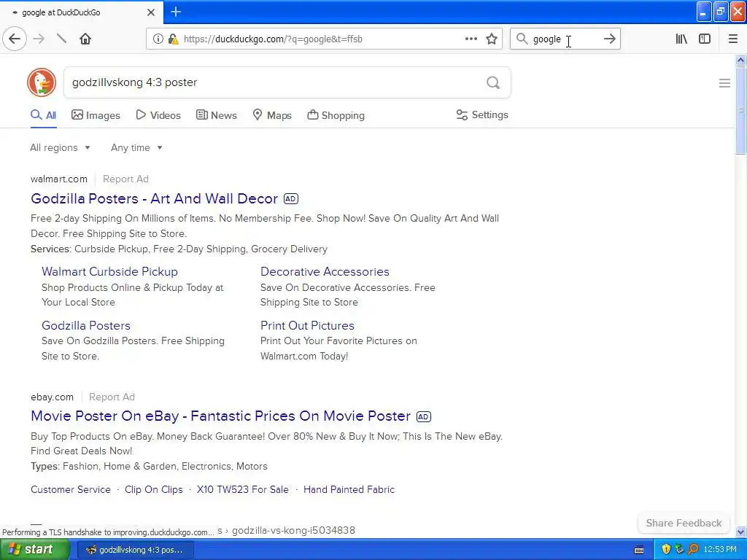This screenshot has height=560, width=747.
Task: Open the search Settings dropdown
Action: [482, 114]
